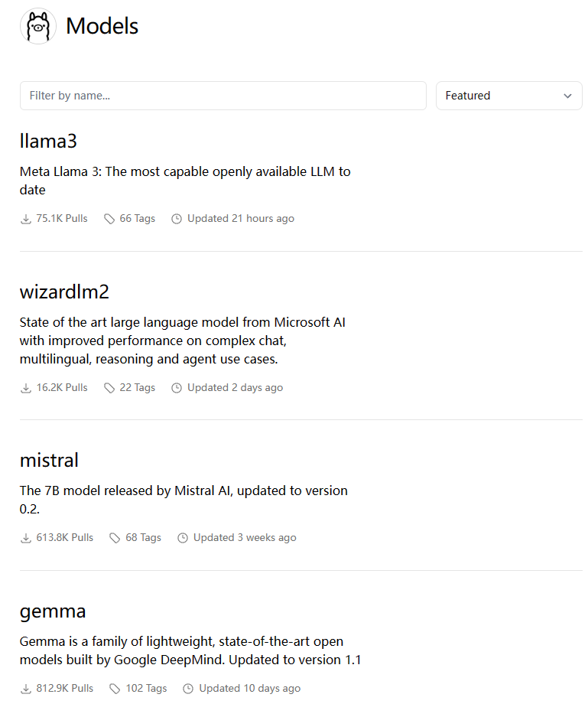588x704 pixels.
Task: Click the Ollama llama logo
Action: (x=37, y=26)
